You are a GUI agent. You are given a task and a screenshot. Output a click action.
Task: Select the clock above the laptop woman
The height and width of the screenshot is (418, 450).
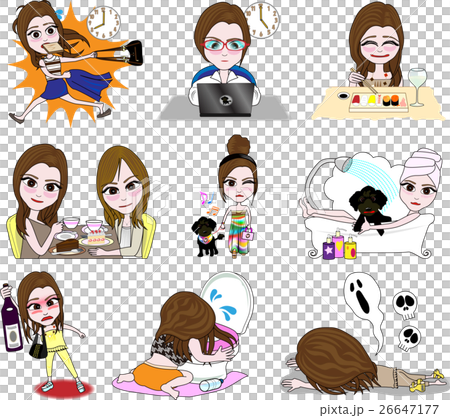point(262,19)
